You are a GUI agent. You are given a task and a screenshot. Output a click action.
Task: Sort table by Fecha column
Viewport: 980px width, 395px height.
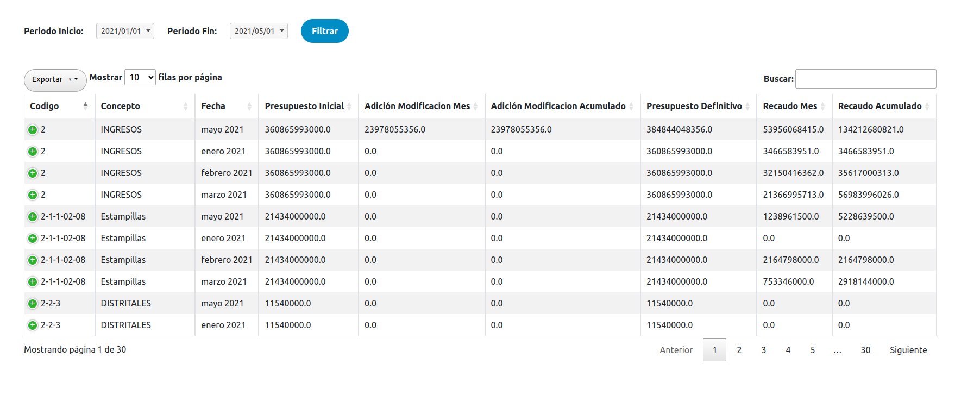227,106
